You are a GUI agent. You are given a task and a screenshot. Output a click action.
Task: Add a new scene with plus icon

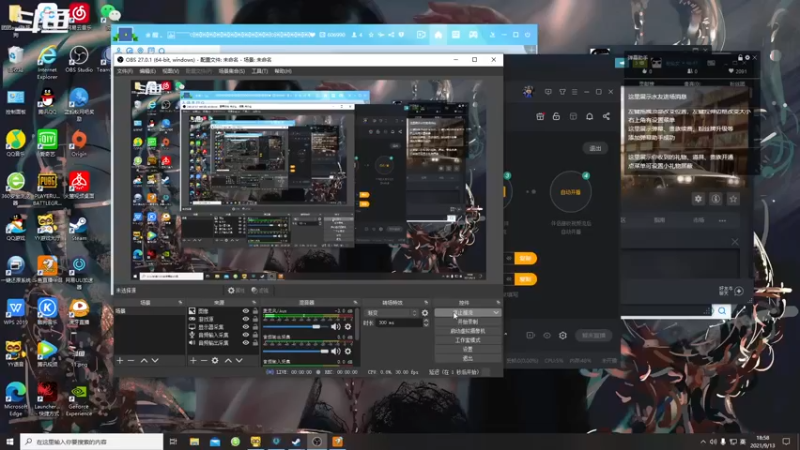click(120, 360)
